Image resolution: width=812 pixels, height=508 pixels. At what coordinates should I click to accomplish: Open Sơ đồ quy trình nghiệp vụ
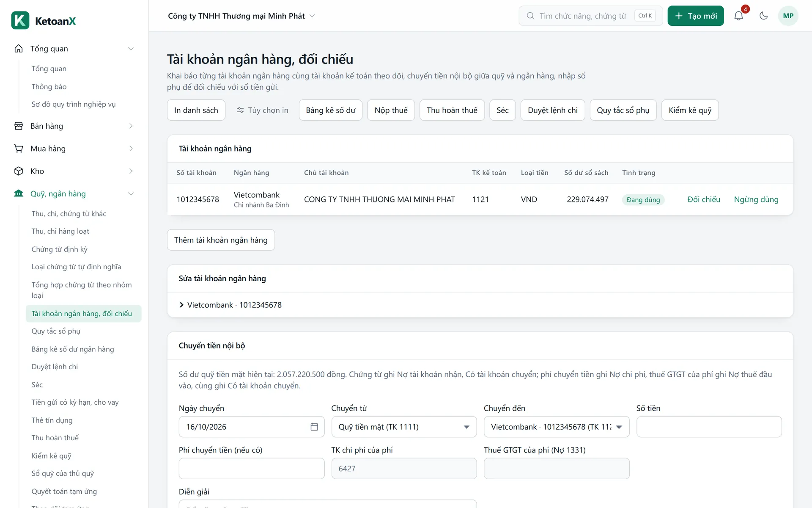[x=74, y=104]
